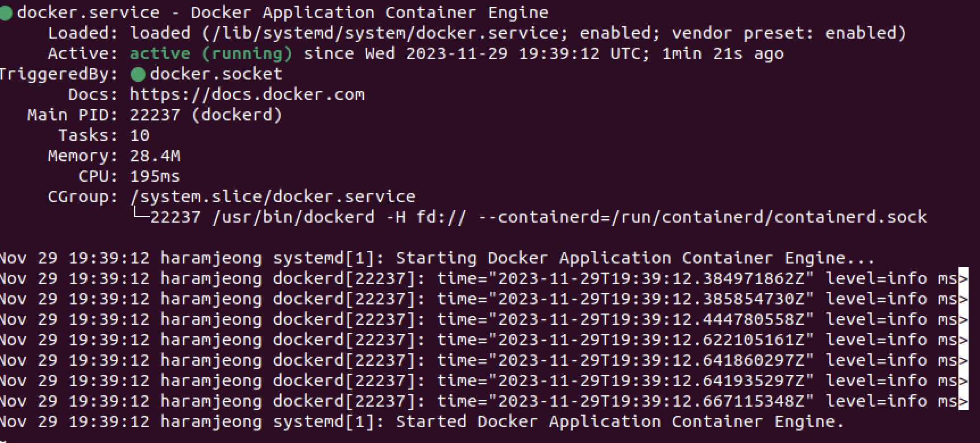The image size is (980, 443).
Task: Click the truncation marker on the 12.444780558Z log line
Action: pyautogui.click(x=963, y=319)
